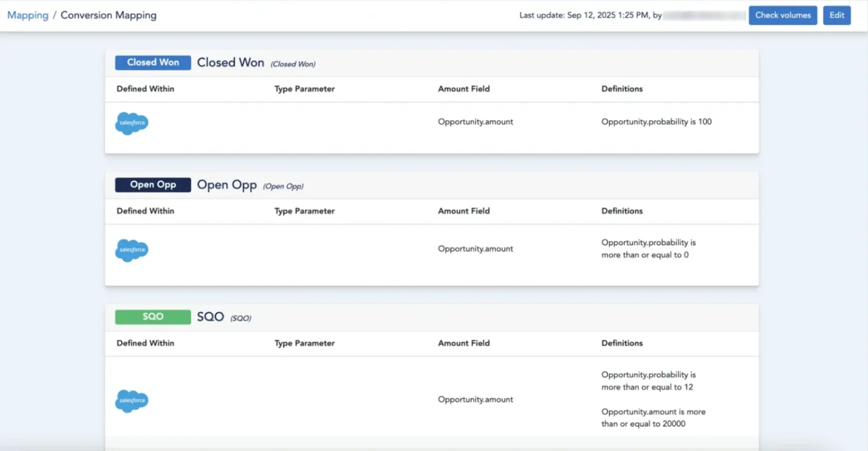Screen dimensions: 868x451
Task: Click 'Opportunity.probability is 100' definition
Action: click(657, 122)
